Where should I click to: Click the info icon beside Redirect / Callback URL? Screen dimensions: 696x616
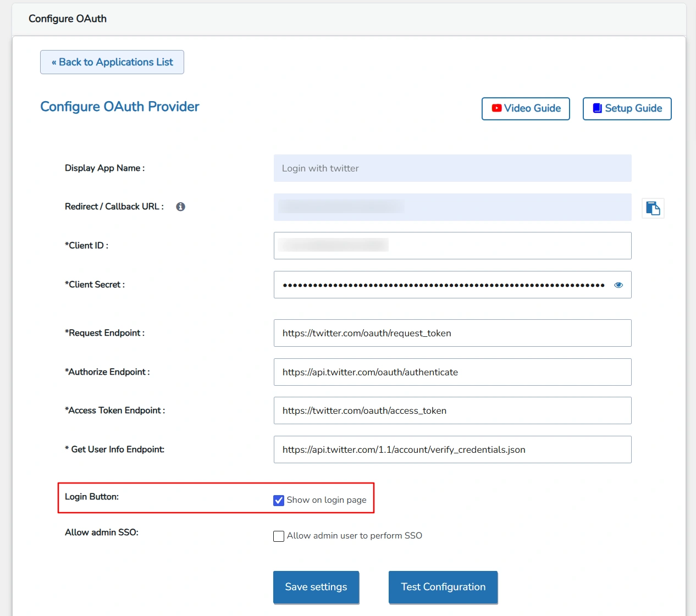(x=180, y=207)
